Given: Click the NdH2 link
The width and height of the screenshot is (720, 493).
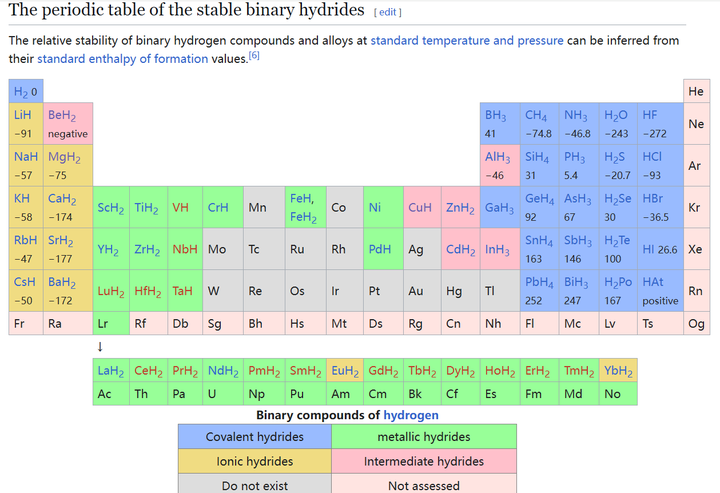Looking at the screenshot, I should tap(223, 371).
